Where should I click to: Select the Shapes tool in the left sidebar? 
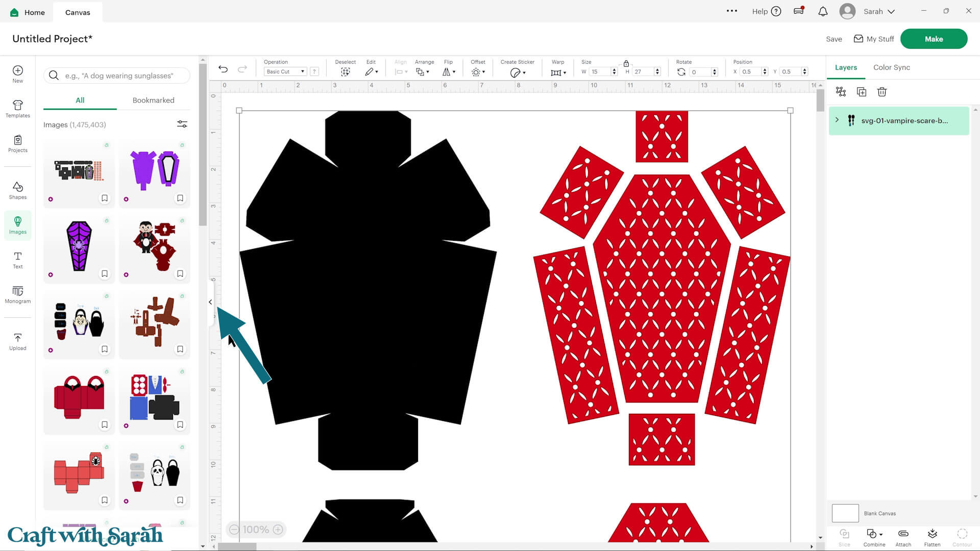[x=18, y=190]
